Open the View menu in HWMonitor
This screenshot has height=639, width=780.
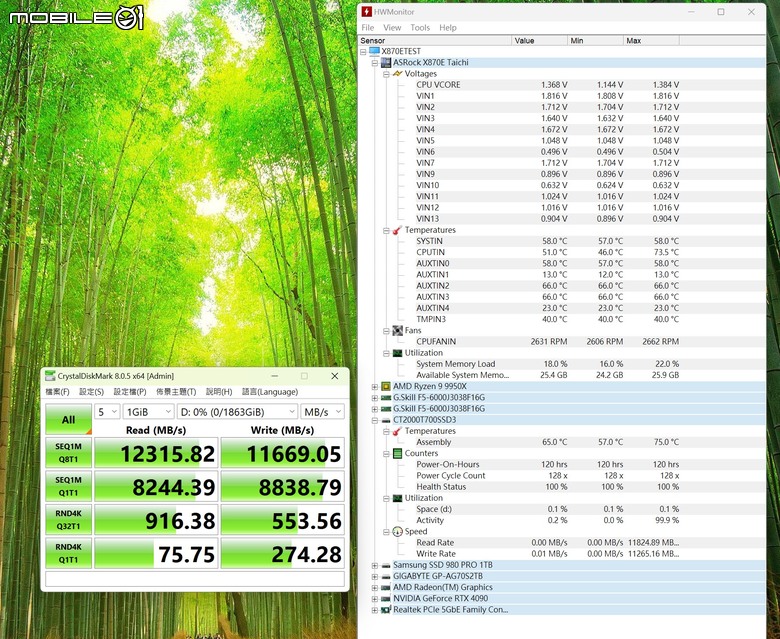click(x=392, y=28)
